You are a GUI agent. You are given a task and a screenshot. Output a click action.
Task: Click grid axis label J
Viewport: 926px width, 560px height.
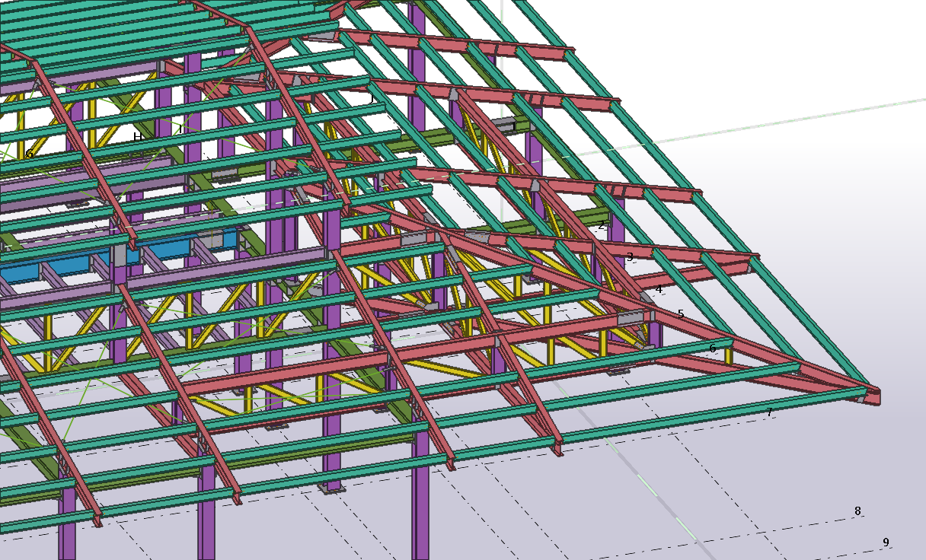(x=371, y=99)
